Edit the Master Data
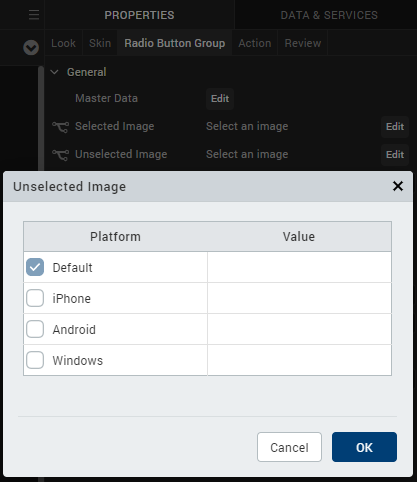The image size is (417, 482). pos(220,99)
